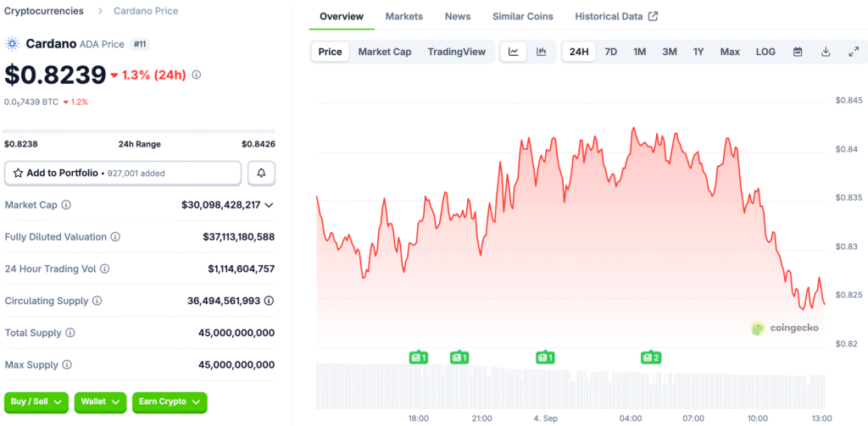
Task: Open the Max Supply info icon
Action: [67, 365]
